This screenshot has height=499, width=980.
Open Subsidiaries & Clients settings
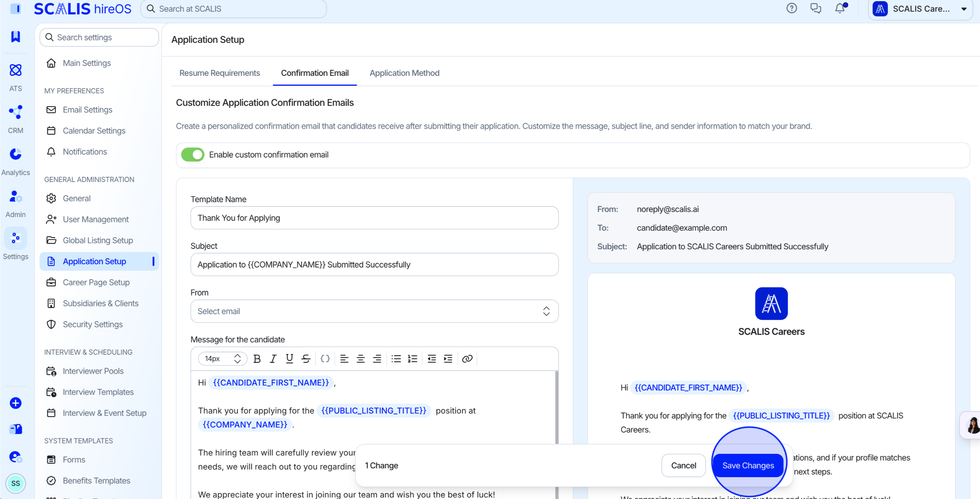pos(99,303)
